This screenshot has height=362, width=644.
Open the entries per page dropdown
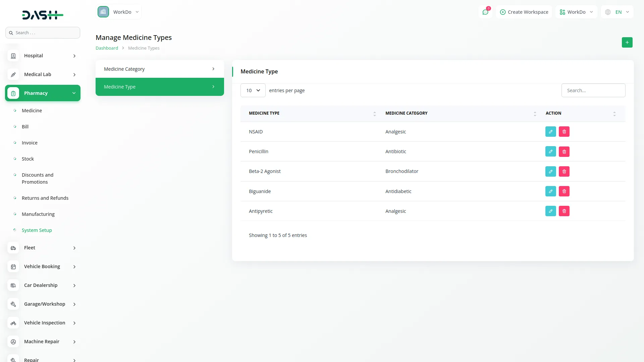point(253,90)
